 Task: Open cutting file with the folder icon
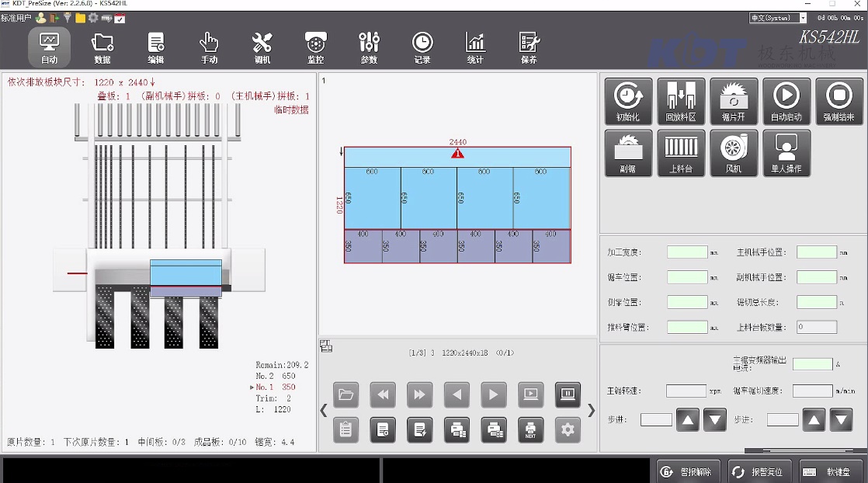[x=345, y=394]
